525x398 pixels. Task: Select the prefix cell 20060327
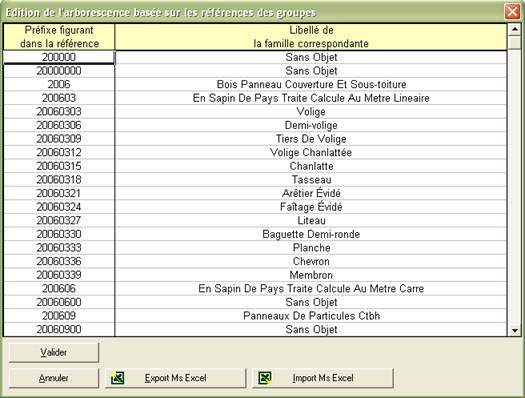(x=59, y=221)
